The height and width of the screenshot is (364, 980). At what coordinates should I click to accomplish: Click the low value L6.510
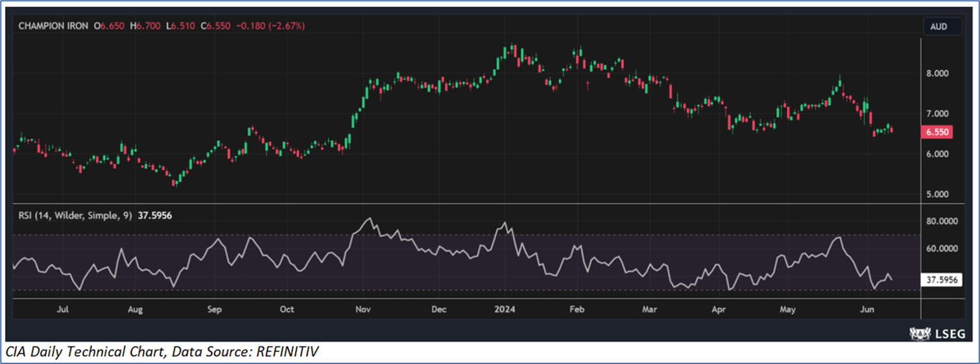(180, 26)
